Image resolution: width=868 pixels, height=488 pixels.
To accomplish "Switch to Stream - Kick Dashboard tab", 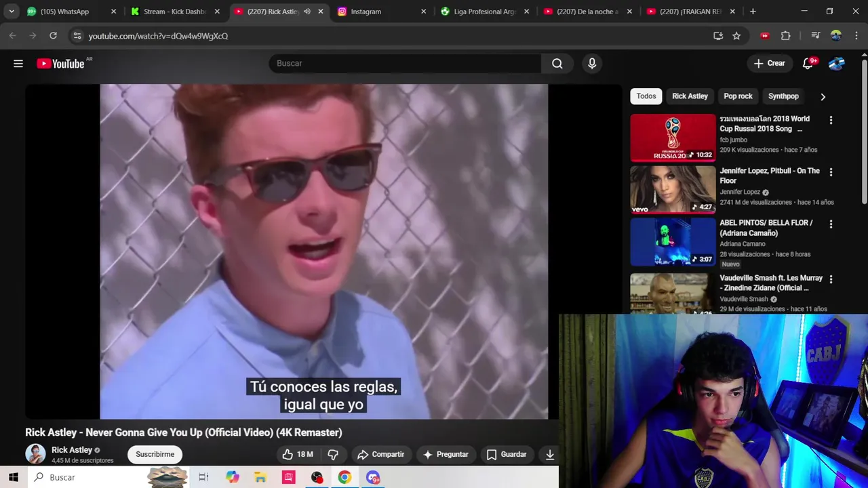I will tap(175, 12).
